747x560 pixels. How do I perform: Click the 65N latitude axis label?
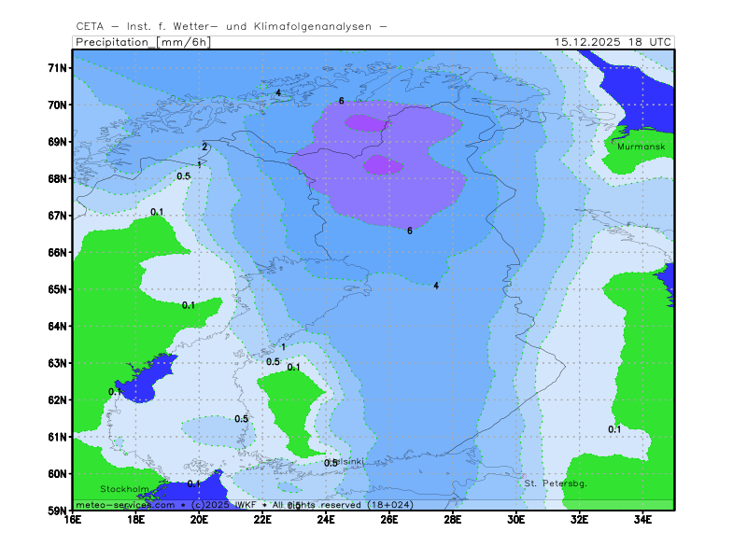[x=58, y=289]
